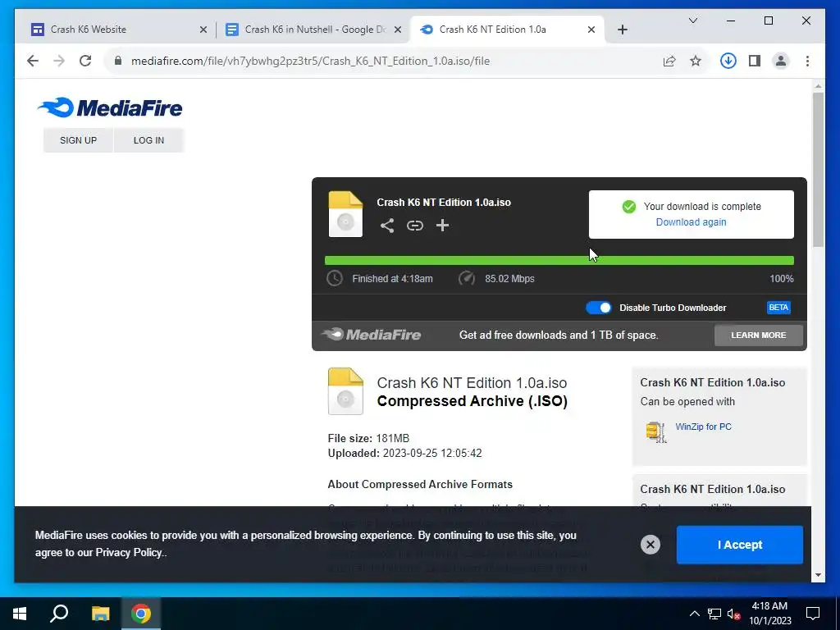Click the LOG IN button
This screenshot has width=840, height=630.
tap(148, 140)
